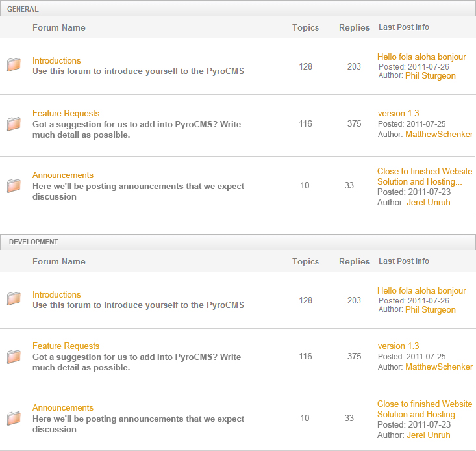476x451 pixels.
Task: Open the Announcements forum under General
Action: (63, 175)
